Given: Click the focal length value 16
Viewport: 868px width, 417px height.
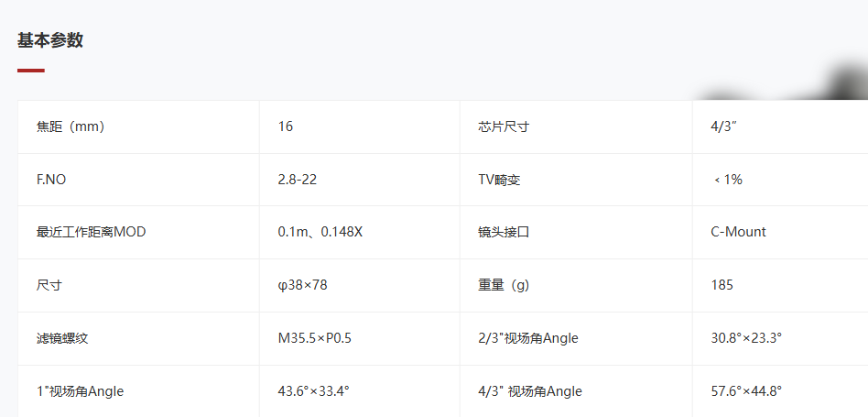Looking at the screenshot, I should pyautogui.click(x=285, y=126).
